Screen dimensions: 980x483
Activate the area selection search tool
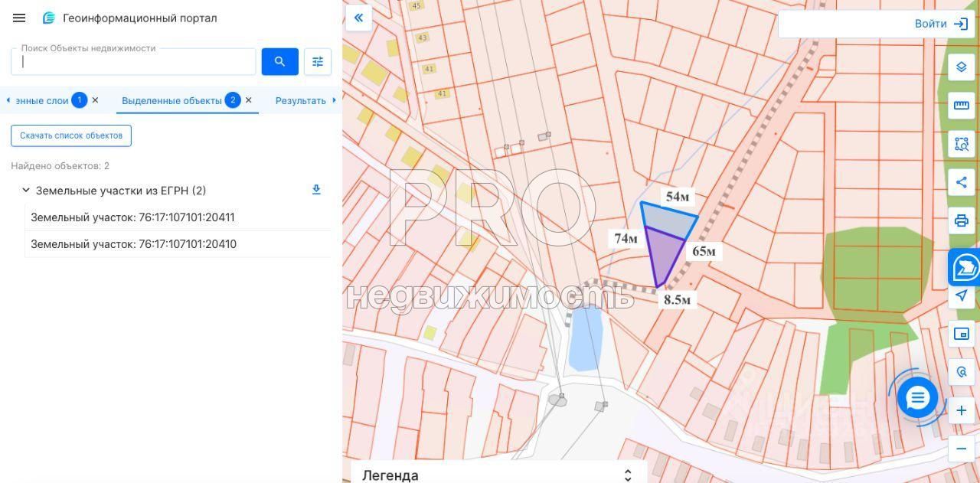(962, 143)
